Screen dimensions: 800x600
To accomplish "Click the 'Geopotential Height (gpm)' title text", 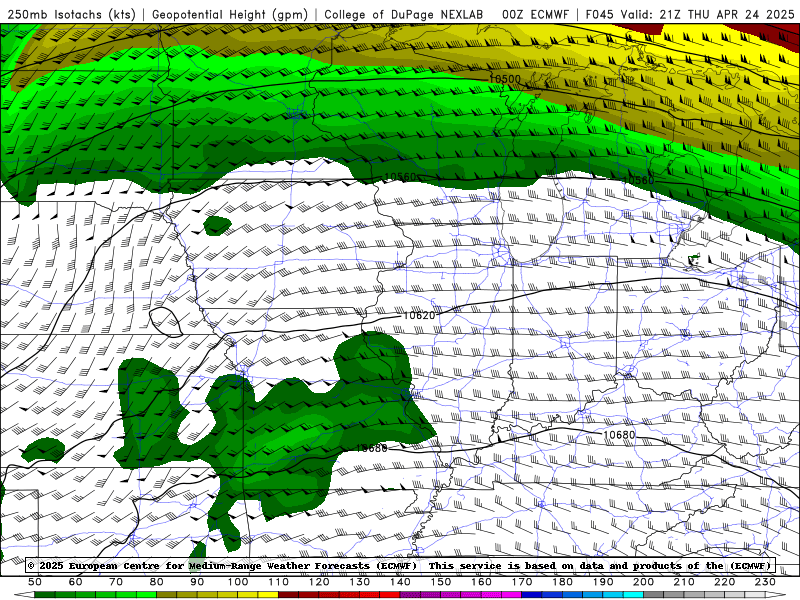I will click(230, 14).
